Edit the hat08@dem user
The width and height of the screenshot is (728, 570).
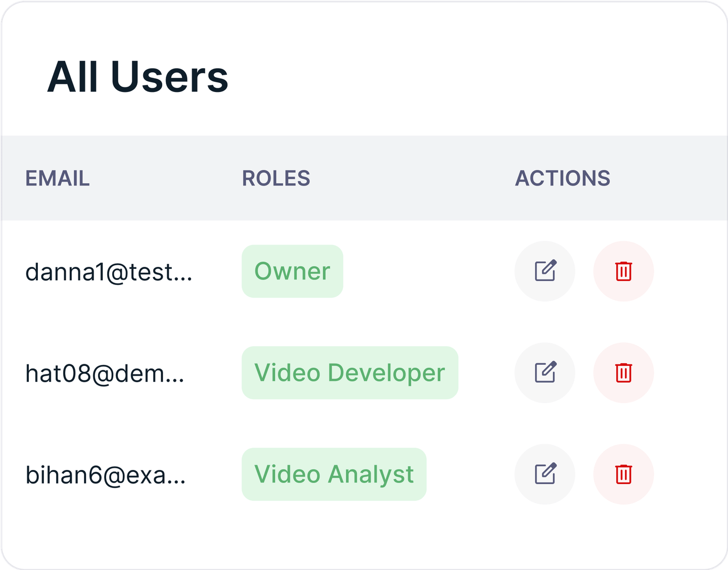pyautogui.click(x=544, y=373)
